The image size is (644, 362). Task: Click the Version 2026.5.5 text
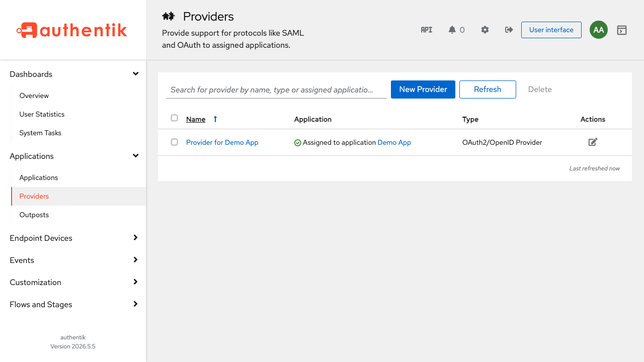(x=73, y=346)
